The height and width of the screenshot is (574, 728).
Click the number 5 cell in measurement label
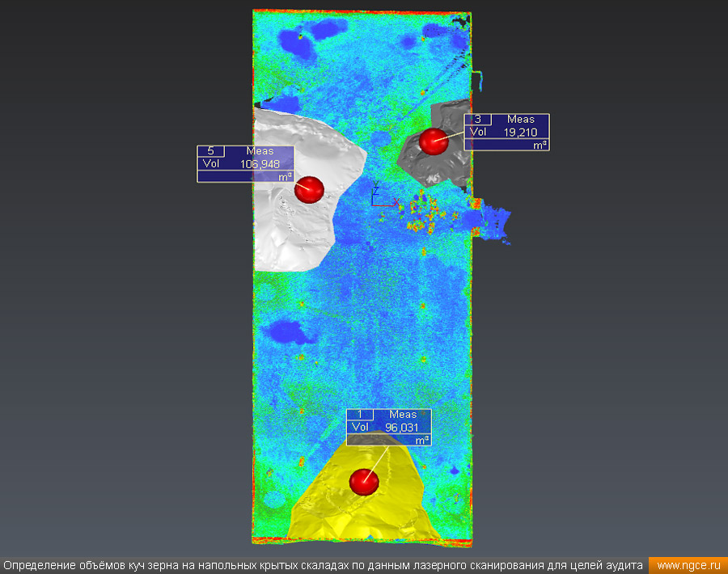(x=210, y=151)
